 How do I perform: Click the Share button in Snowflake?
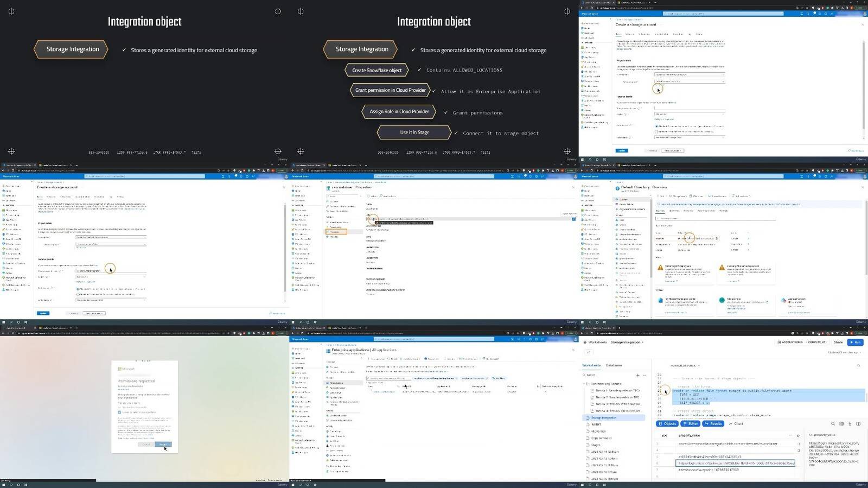(x=838, y=343)
